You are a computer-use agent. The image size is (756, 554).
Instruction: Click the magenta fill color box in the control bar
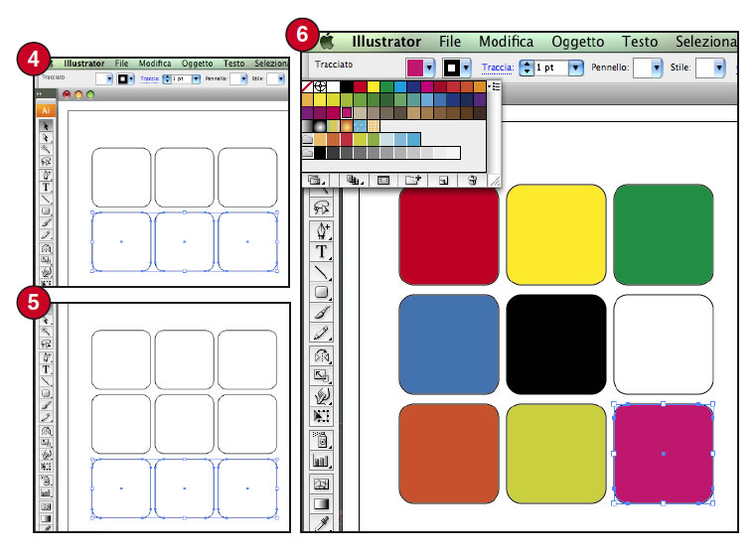[414, 68]
